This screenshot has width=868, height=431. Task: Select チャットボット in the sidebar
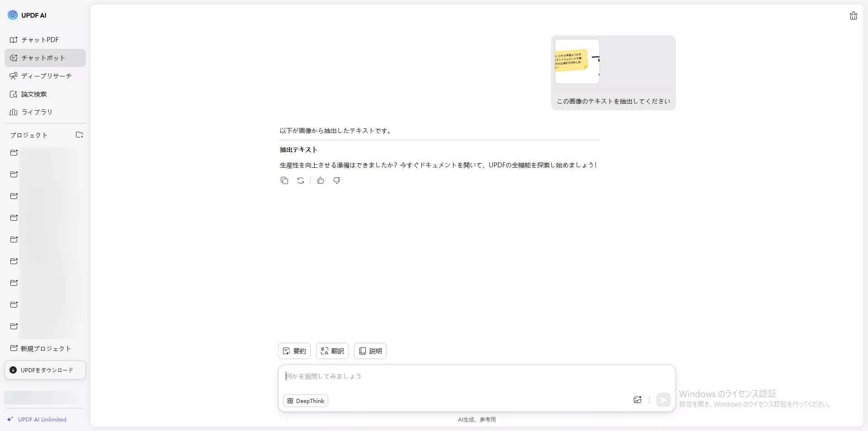tap(45, 58)
